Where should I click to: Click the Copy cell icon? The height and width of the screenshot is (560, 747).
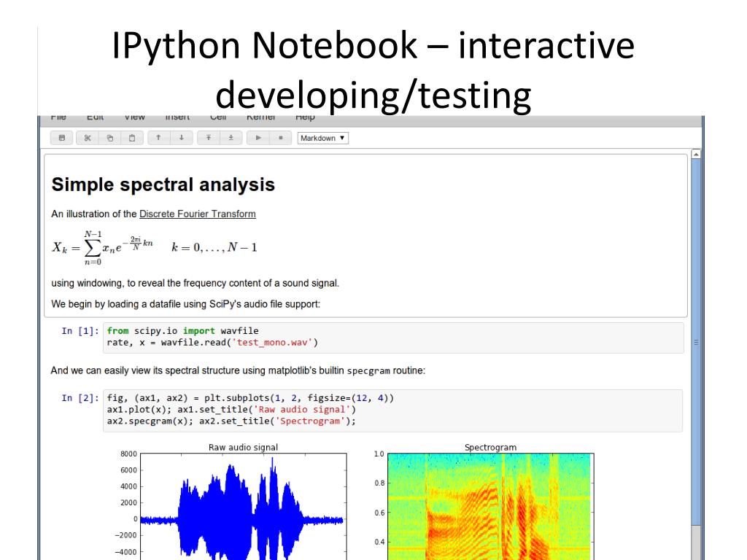pyautogui.click(x=110, y=138)
